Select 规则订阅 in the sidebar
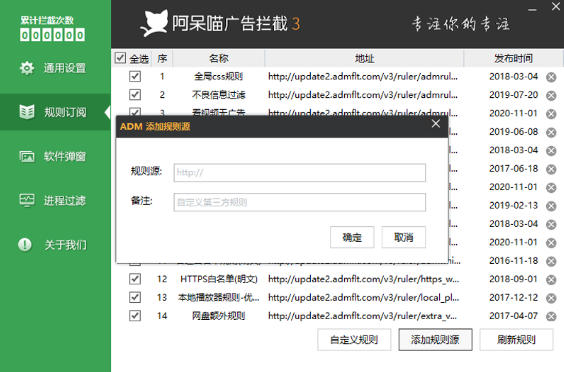Viewport: 564px width, 372px height. click(55, 112)
